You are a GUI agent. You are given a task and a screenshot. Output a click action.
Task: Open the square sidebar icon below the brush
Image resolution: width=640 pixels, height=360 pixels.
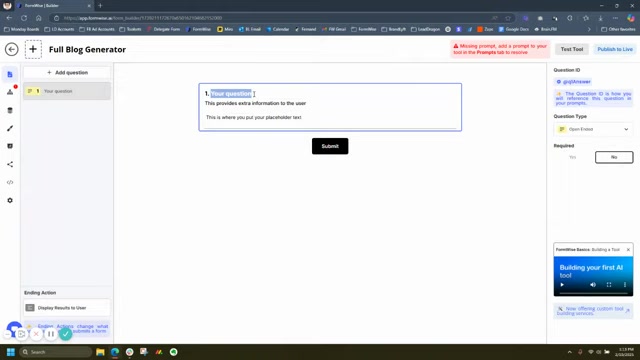(x=10, y=146)
